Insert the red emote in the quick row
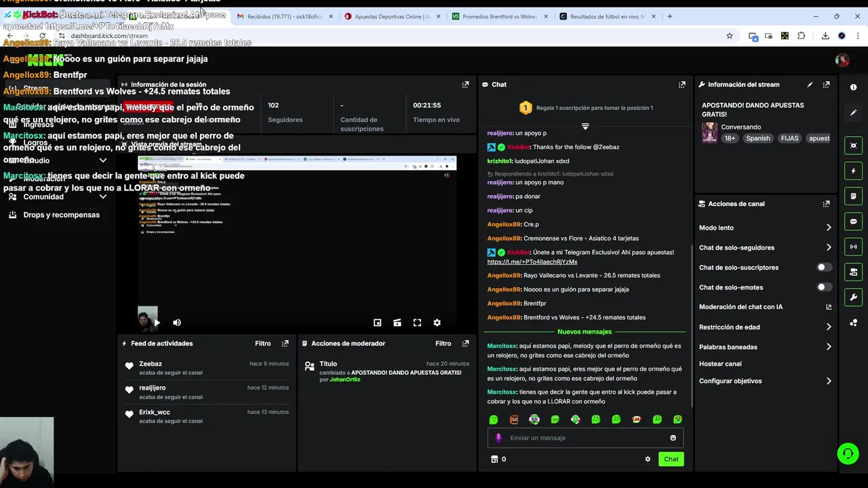 636,420
